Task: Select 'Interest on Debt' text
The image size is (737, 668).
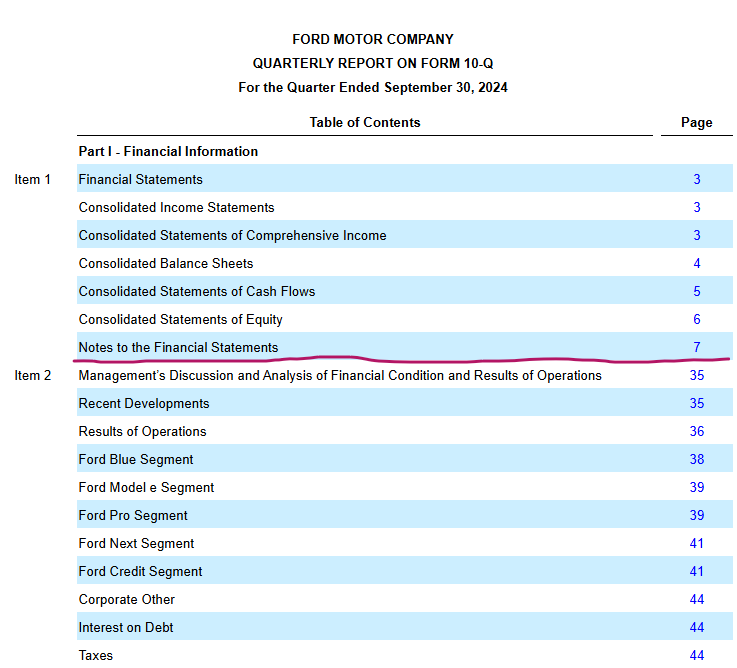Action: [126, 628]
